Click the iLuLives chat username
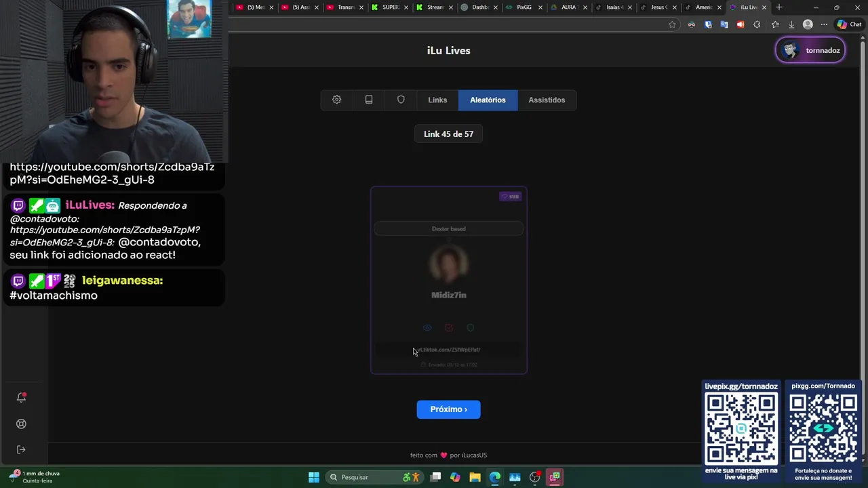 click(x=90, y=205)
